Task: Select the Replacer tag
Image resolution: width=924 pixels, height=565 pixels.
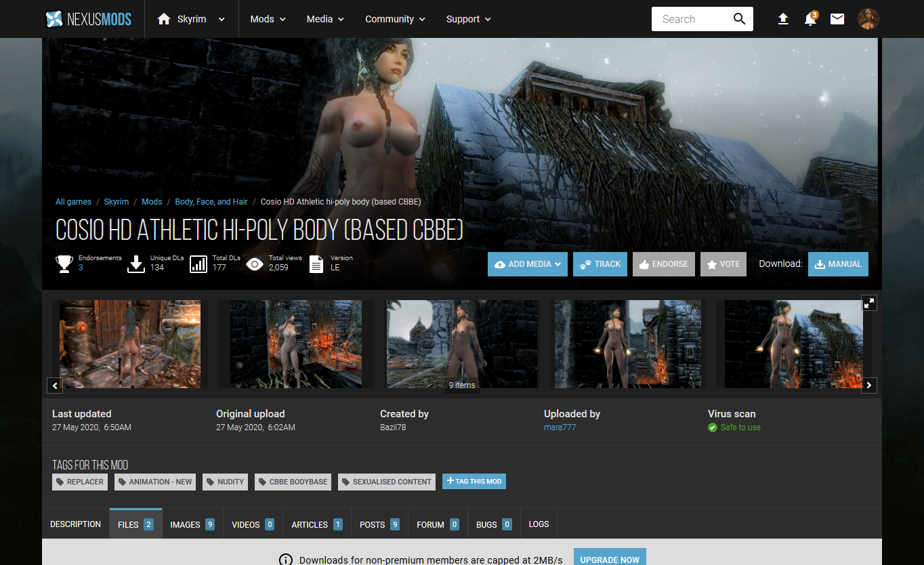Action: pos(80,482)
